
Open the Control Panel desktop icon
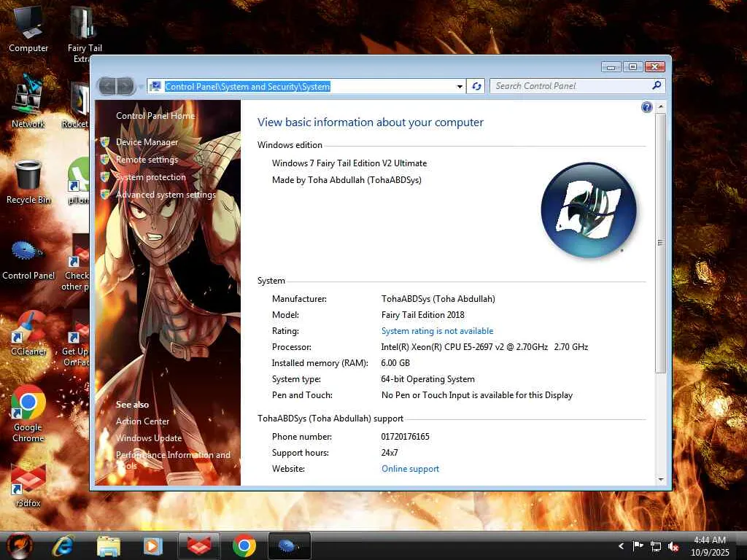(x=28, y=260)
